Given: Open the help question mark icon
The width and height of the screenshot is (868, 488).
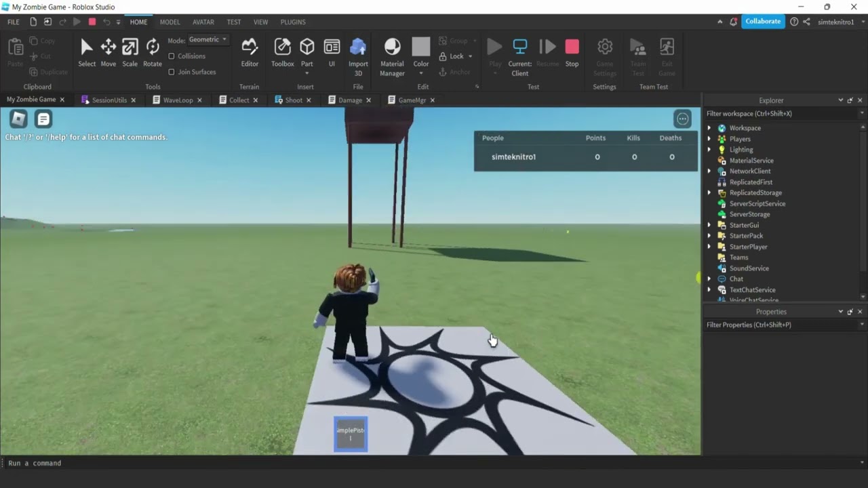Looking at the screenshot, I should 794,22.
